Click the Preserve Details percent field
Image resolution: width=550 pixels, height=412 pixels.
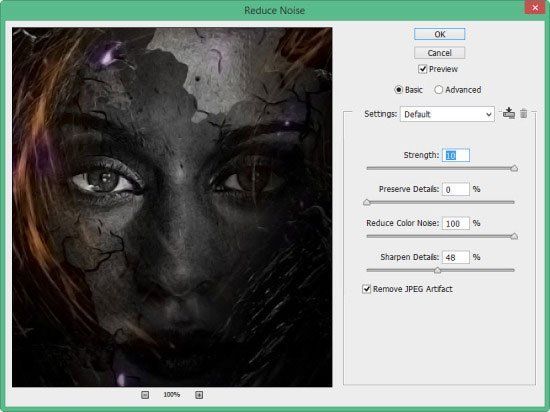pos(456,189)
